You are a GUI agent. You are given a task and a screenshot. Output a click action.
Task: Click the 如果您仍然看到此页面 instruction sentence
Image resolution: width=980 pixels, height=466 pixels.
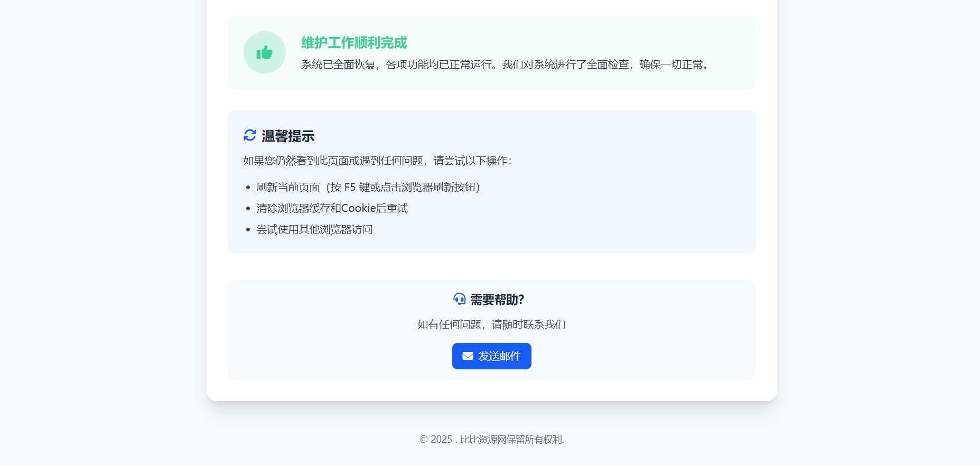[377, 161]
